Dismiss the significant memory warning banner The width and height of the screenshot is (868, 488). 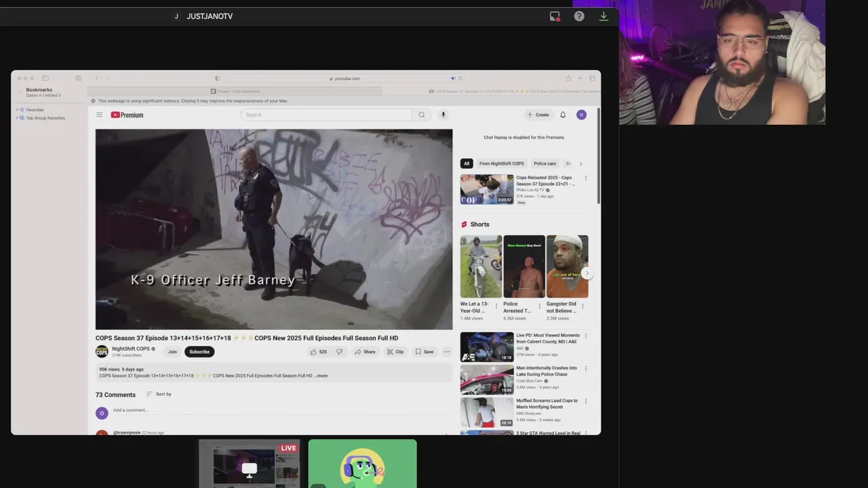(x=94, y=101)
